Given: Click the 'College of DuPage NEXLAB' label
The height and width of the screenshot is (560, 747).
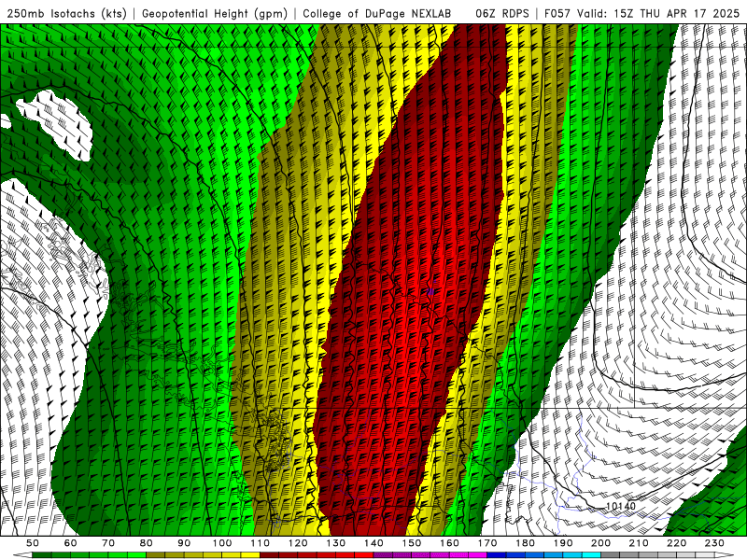Looking at the screenshot, I should (376, 13).
